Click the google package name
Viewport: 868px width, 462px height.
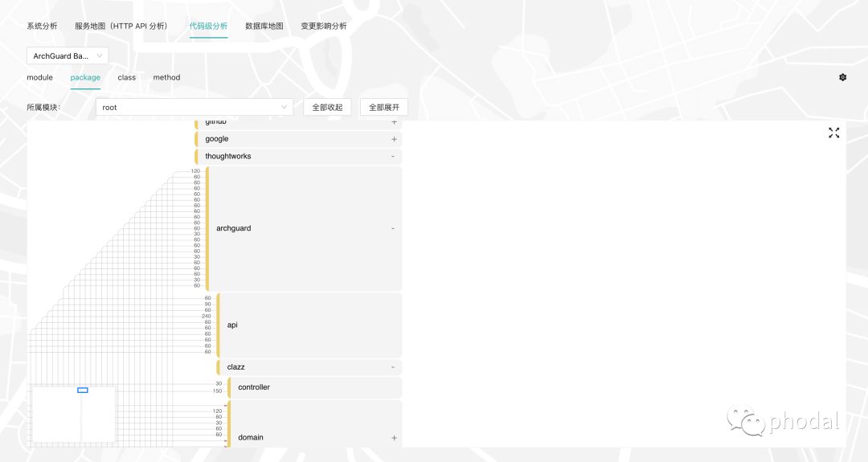pyautogui.click(x=217, y=139)
